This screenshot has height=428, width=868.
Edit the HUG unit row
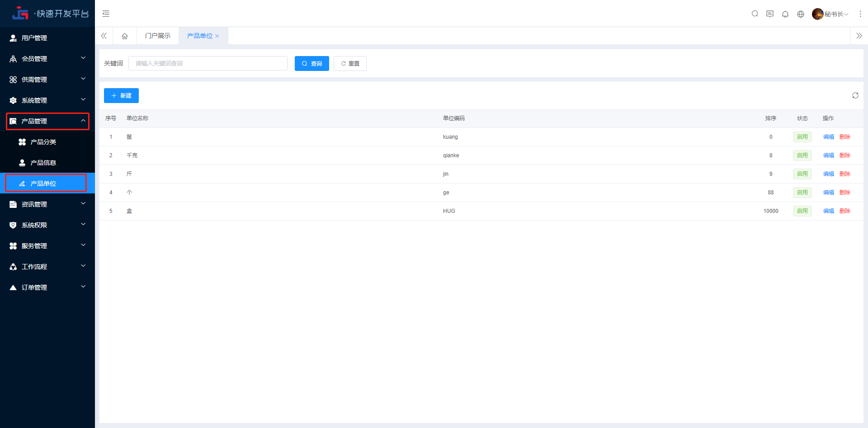[x=829, y=211]
